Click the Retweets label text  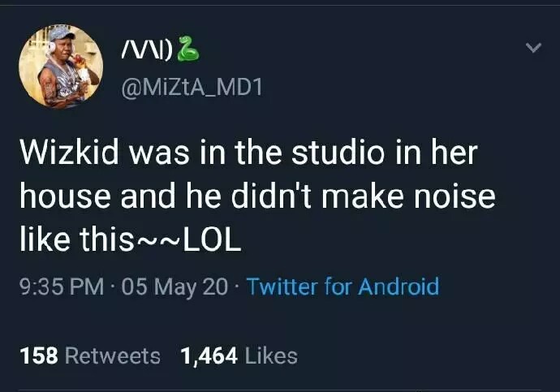(x=111, y=355)
